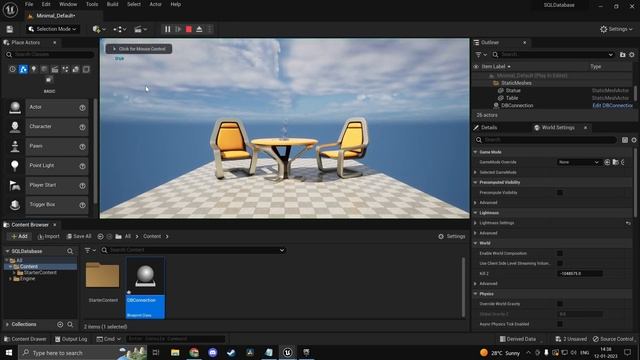Screen dimensions: 640x360
Task: Open editor Settings dropdown in toolbar
Action: click(x=616, y=29)
